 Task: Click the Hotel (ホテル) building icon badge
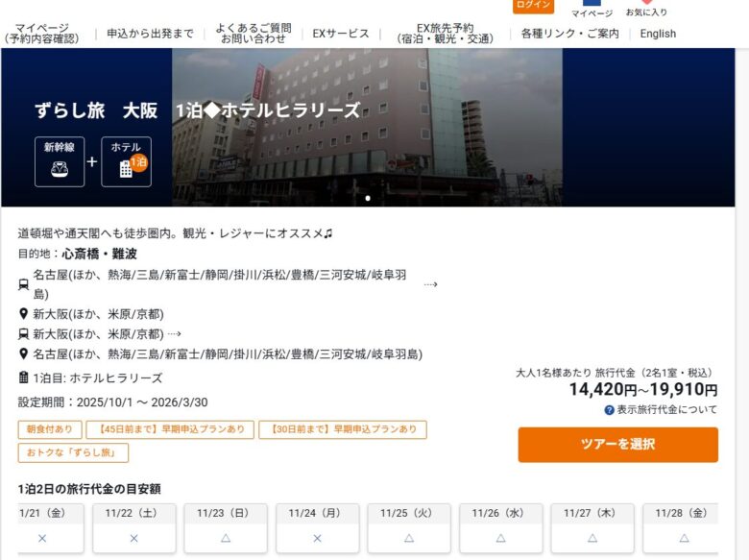(126, 161)
